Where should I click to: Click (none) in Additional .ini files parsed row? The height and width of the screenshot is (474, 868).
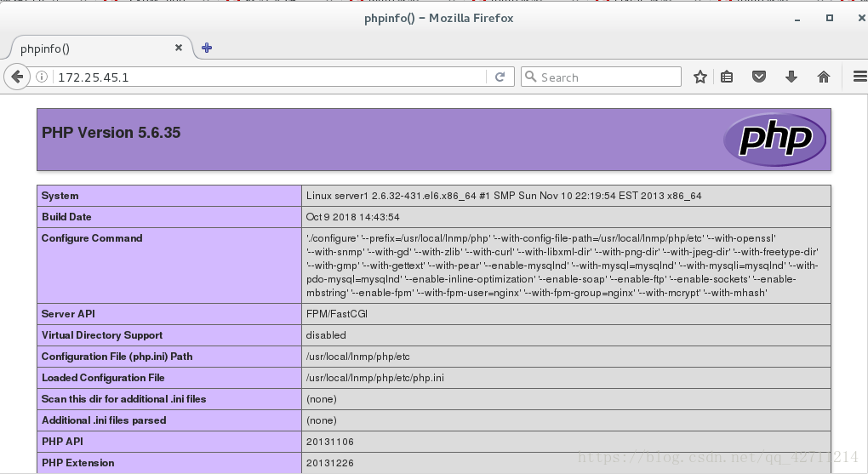coord(321,420)
